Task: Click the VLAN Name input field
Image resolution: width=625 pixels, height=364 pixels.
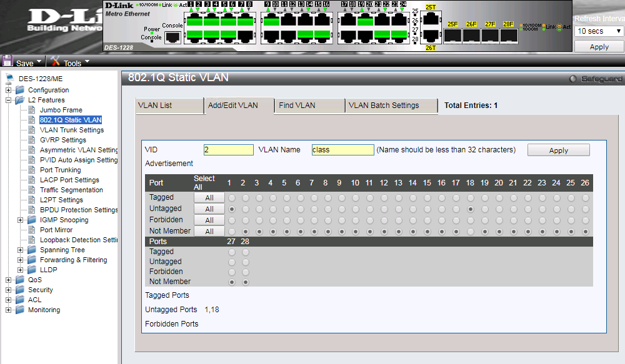Action: pos(342,150)
